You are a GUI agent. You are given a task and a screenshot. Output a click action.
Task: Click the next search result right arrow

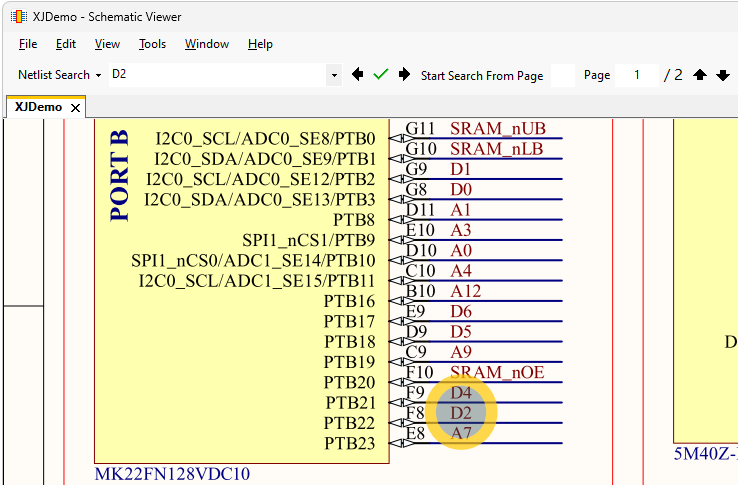tap(404, 75)
